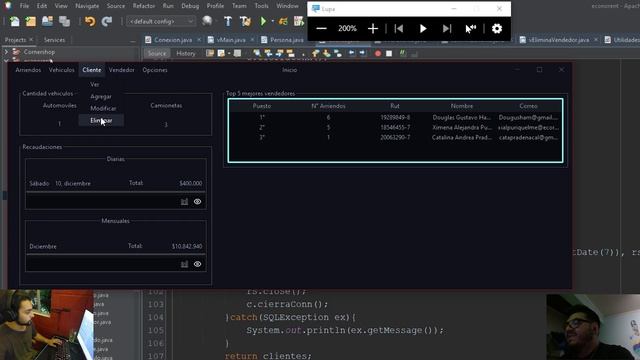Click the Shift Line Left arrow icon
Viewport: 640px width, 360px height.
click(x=351, y=53)
